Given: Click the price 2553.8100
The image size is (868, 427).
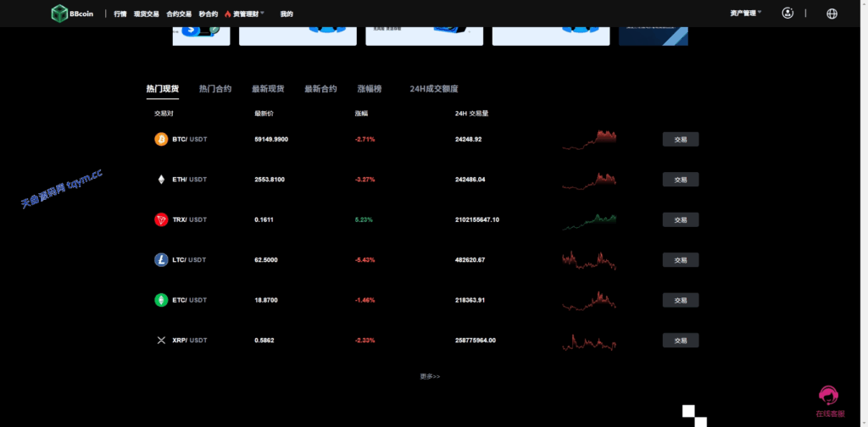Looking at the screenshot, I should coord(270,180).
